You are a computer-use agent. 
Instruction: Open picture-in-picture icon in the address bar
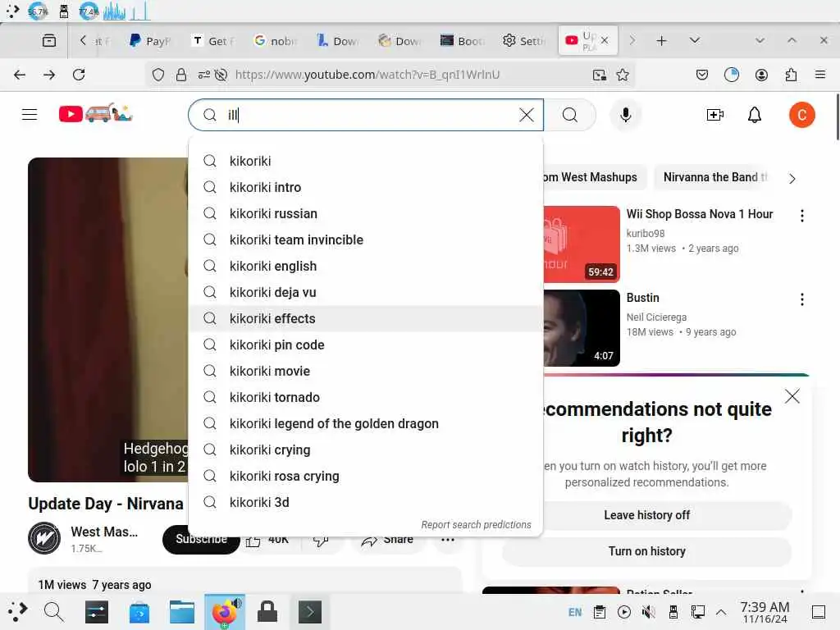(x=599, y=75)
